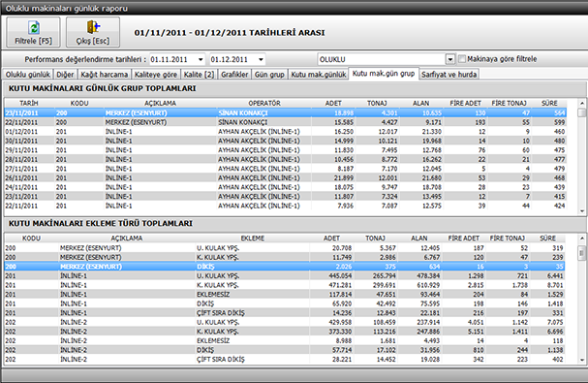Select lower row 200 U. KULAK YPŞ.
Viewport: 588px width, 383px height.
[284, 248]
